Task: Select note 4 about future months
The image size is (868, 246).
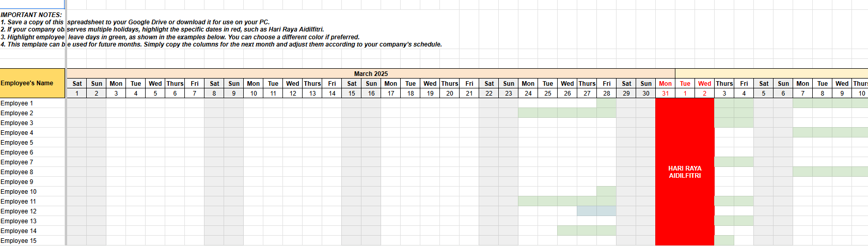Action: point(222,44)
